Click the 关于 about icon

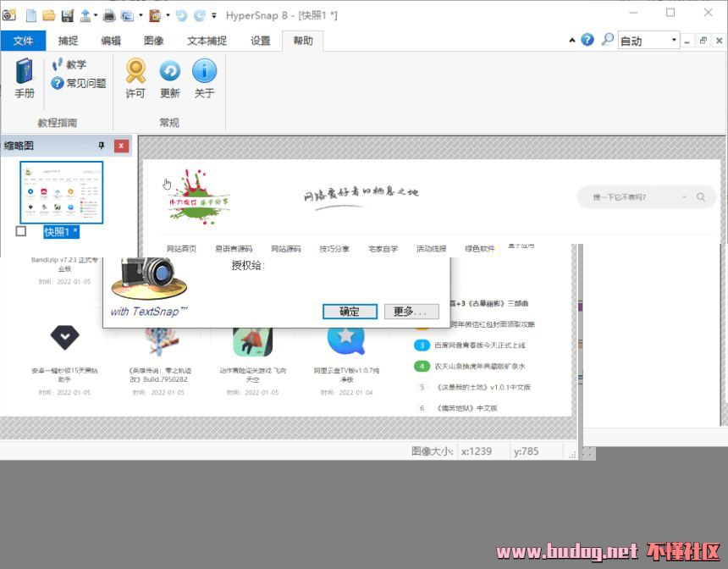coord(204,79)
